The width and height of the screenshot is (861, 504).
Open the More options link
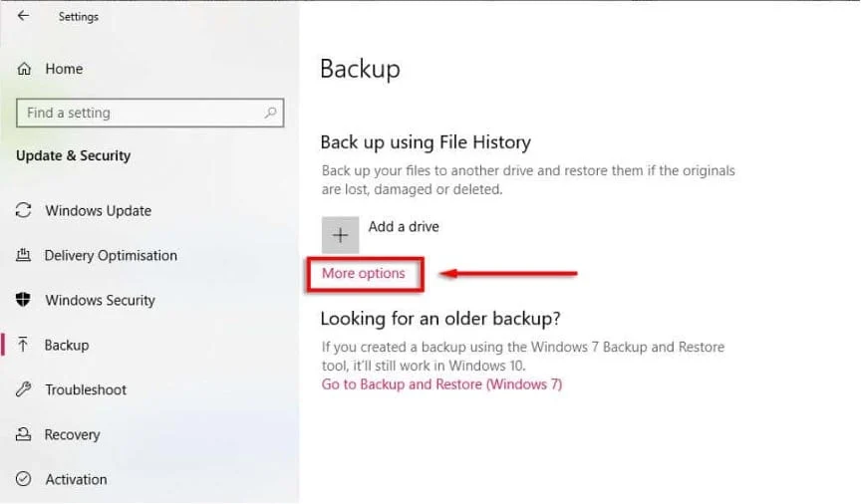(x=364, y=274)
